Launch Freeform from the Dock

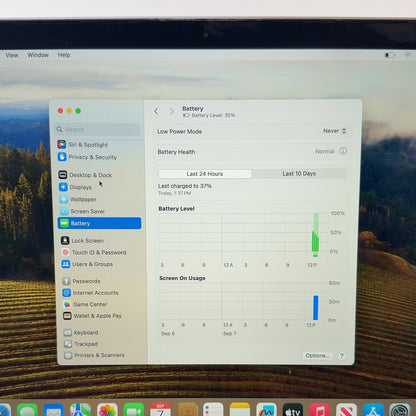pyautogui.click(x=266, y=410)
